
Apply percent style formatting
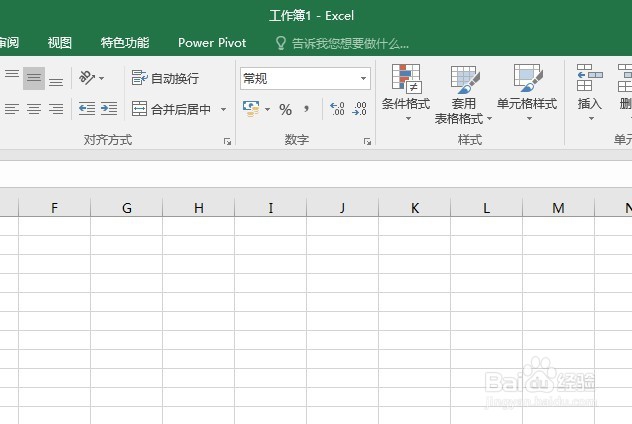[x=285, y=109]
